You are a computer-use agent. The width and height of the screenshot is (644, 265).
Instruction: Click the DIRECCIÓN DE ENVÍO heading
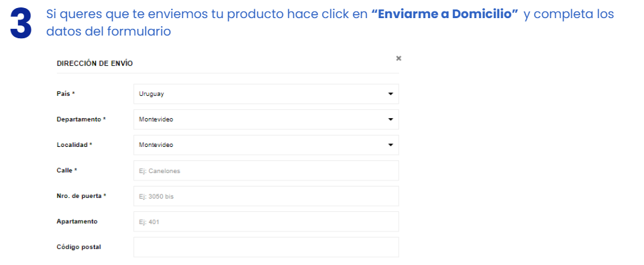tap(95, 64)
